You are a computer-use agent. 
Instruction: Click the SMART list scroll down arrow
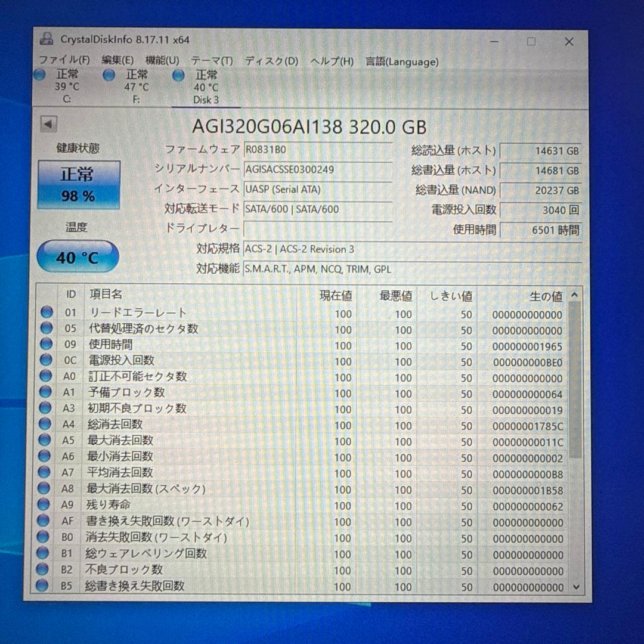click(576, 587)
